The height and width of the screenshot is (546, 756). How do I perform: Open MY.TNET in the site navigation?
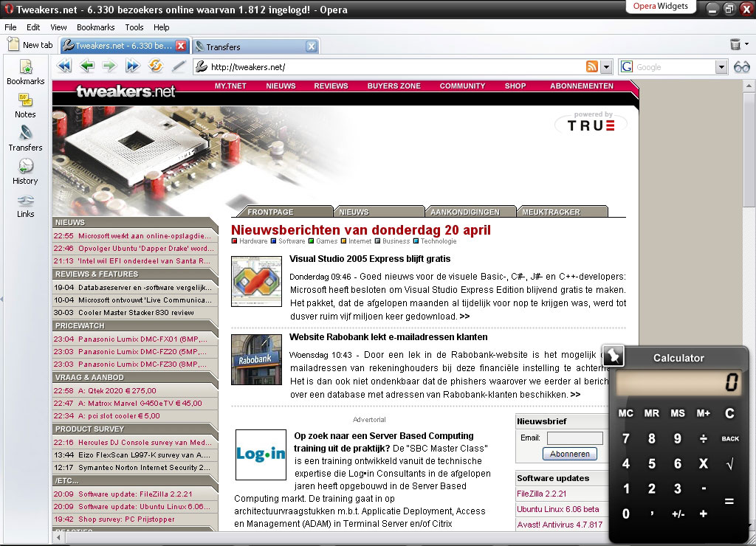(230, 86)
